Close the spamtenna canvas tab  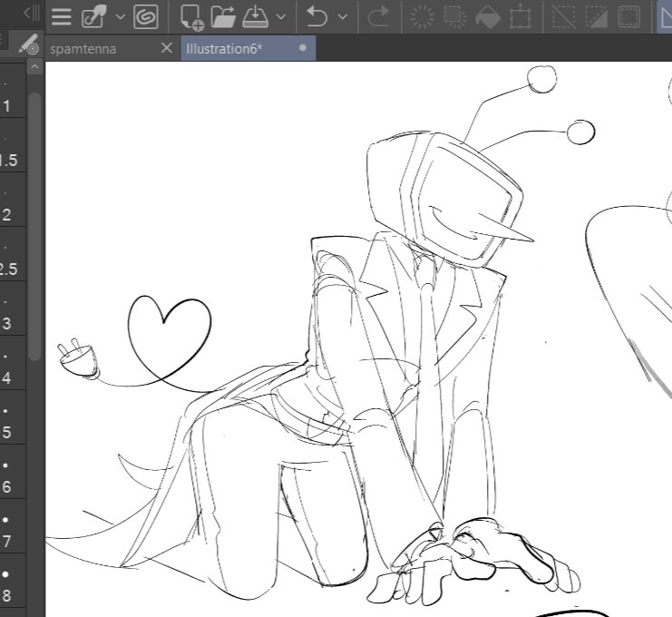165,48
